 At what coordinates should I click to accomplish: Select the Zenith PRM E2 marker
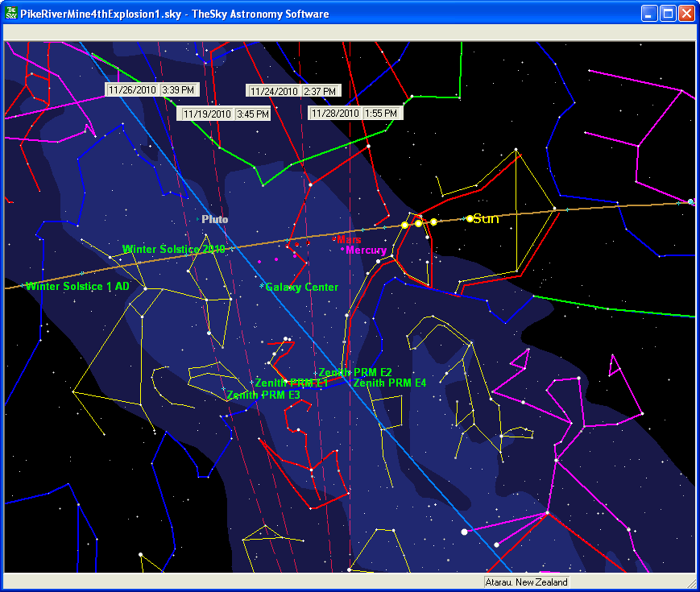[x=316, y=373]
